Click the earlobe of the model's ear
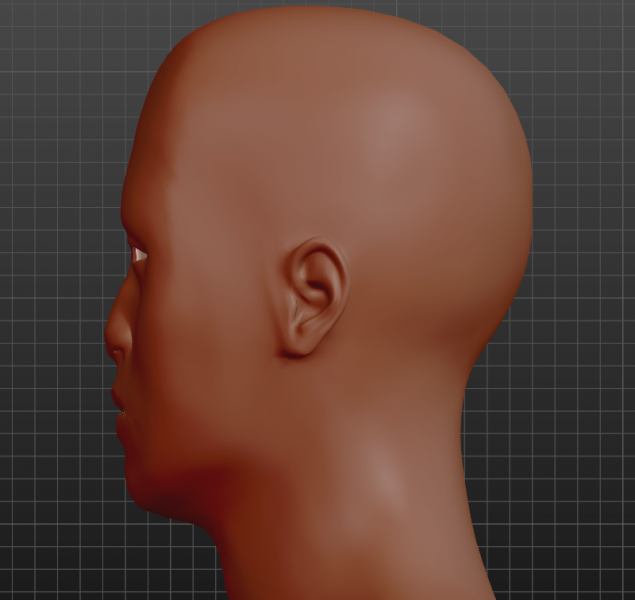The width and height of the screenshot is (635, 600). tap(298, 344)
